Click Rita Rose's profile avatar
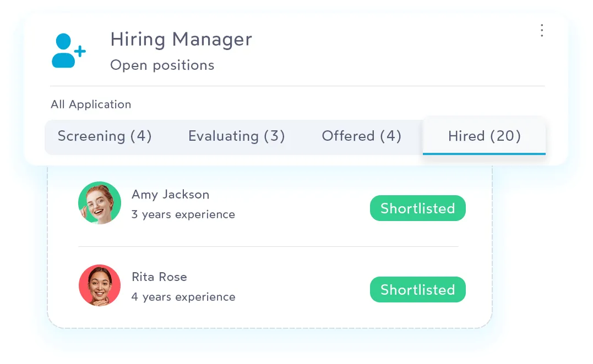The width and height of the screenshot is (593, 364). (x=100, y=285)
